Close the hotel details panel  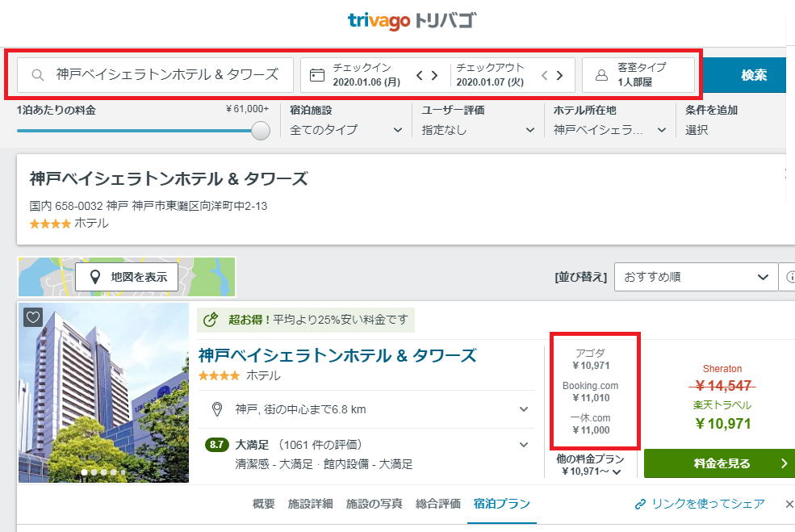point(789,504)
